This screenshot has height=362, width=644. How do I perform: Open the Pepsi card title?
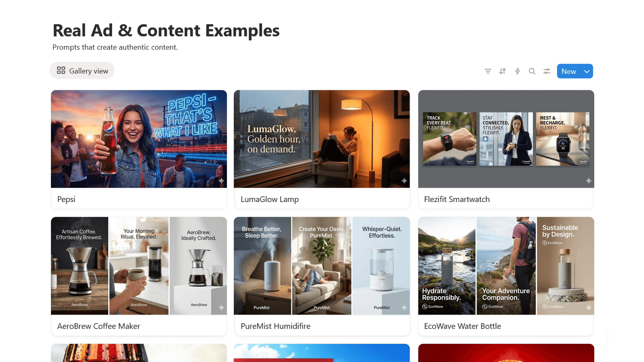66,199
